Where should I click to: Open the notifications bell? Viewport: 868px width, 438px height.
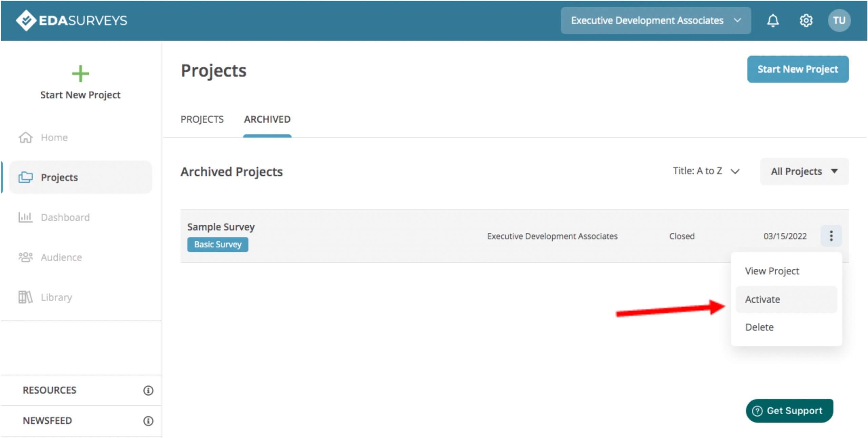click(773, 20)
